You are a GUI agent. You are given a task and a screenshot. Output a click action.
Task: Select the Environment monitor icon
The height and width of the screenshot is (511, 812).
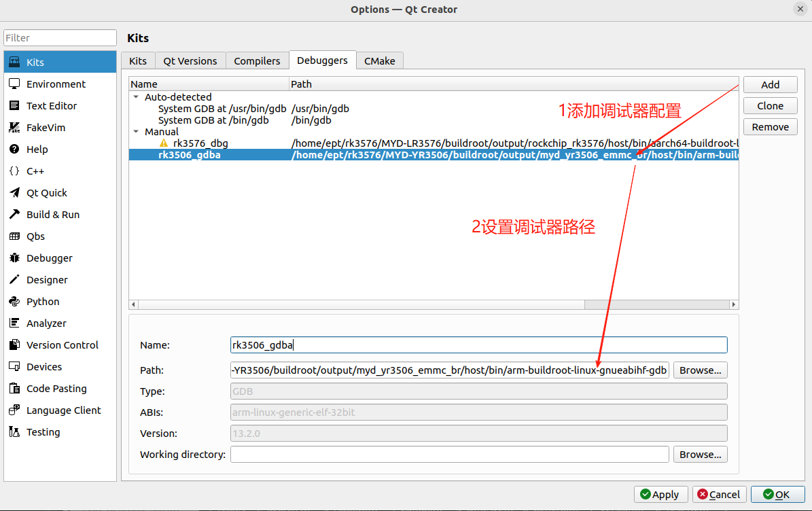[x=14, y=84]
